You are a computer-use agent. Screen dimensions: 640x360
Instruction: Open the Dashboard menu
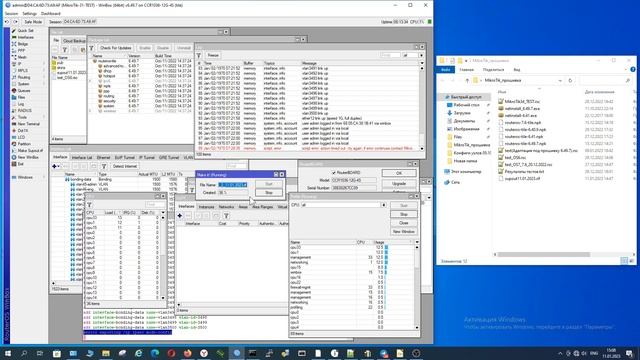(x=51, y=13)
